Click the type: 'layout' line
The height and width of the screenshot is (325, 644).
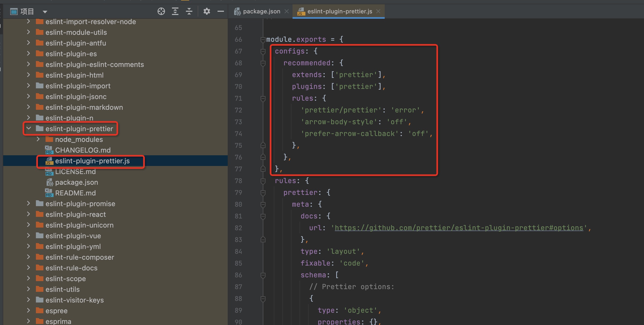tap(332, 251)
